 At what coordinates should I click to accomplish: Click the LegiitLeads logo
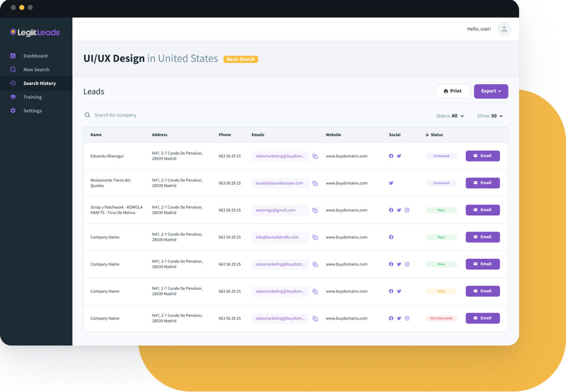[x=35, y=32]
